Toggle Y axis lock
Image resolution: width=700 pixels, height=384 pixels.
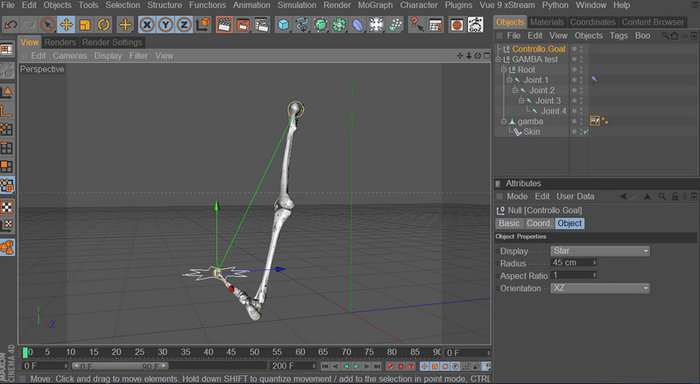[165, 25]
